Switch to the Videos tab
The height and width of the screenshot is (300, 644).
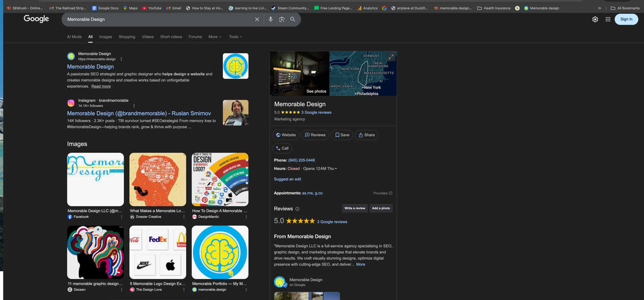(x=148, y=37)
